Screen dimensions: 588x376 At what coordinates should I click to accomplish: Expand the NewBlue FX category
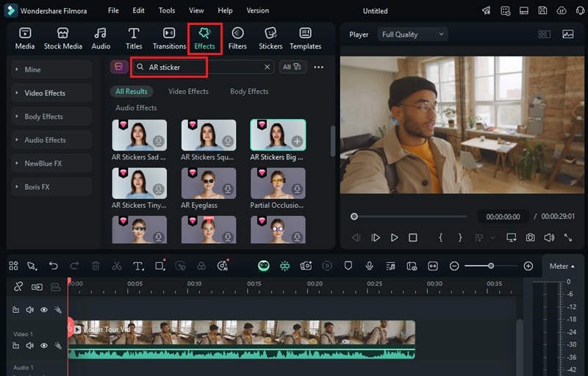coord(51,163)
